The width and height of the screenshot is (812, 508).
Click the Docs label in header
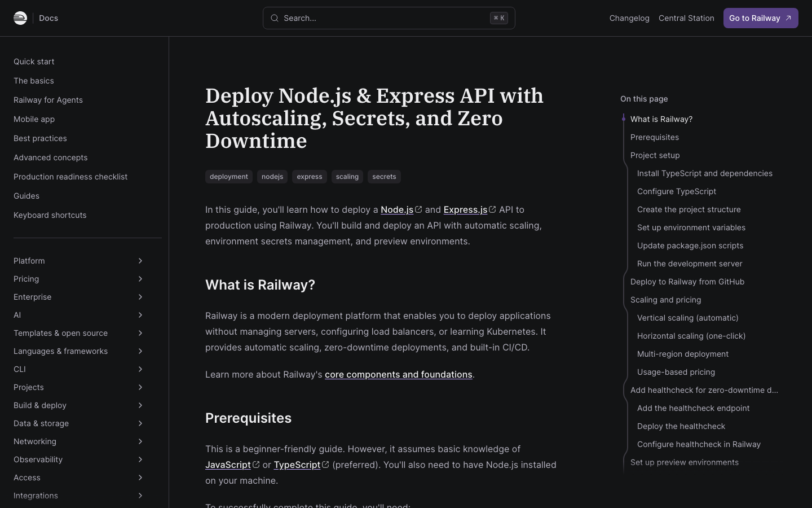click(x=48, y=18)
